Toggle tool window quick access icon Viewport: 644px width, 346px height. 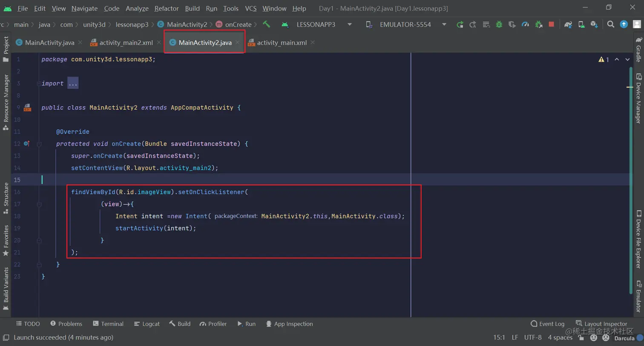6,337
